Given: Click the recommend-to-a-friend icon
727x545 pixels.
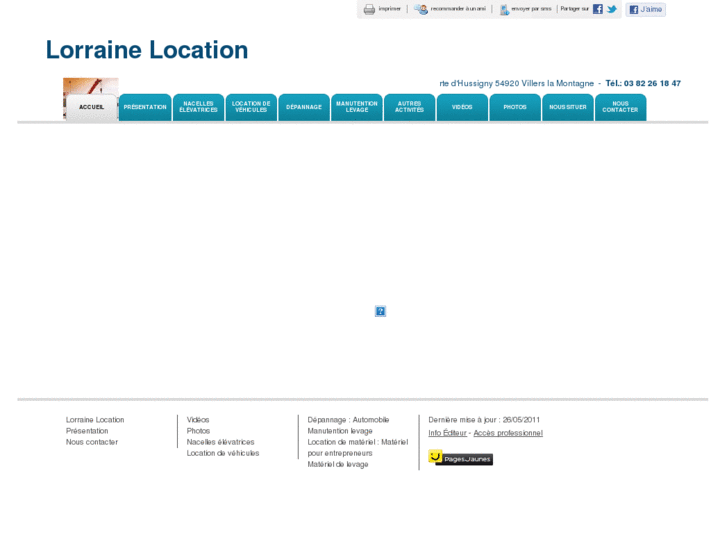Looking at the screenshot, I should tap(421, 9).
